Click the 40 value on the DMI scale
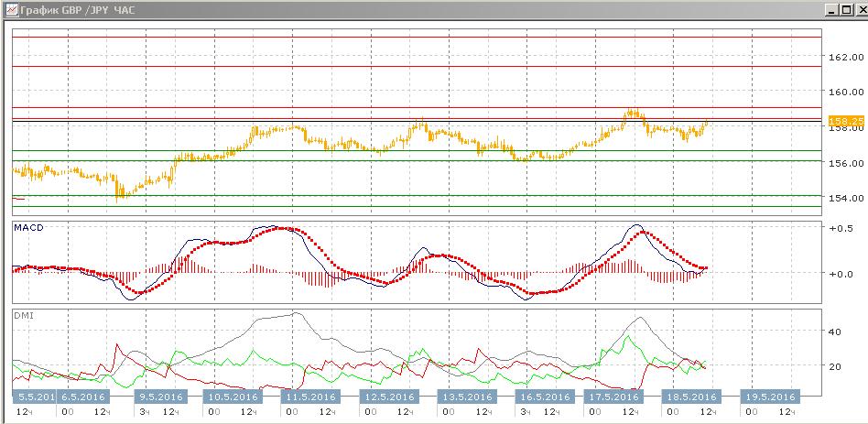 [834, 332]
